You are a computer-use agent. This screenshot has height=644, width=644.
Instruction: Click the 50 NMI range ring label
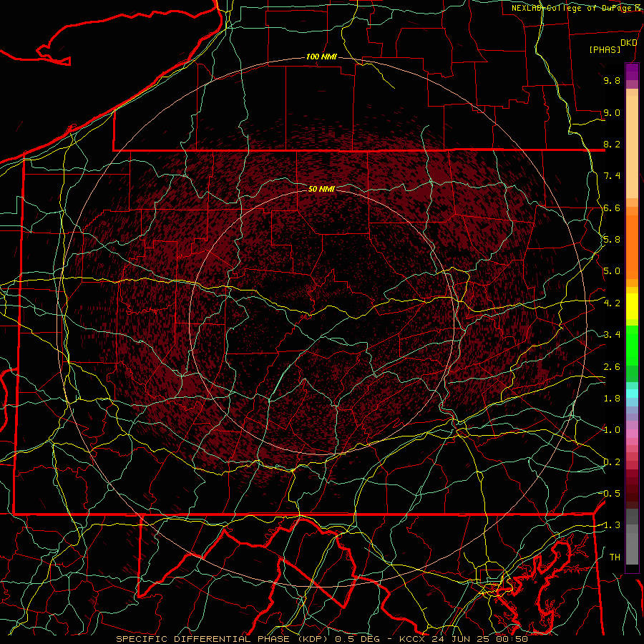point(321,189)
